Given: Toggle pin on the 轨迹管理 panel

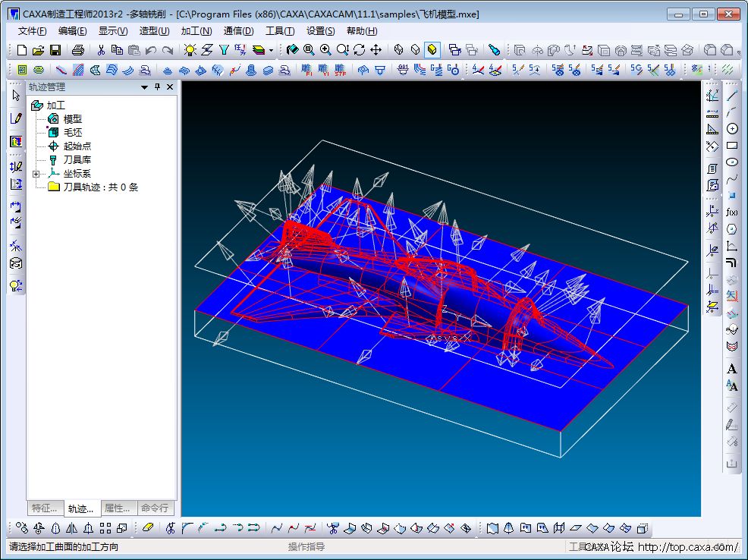Looking at the screenshot, I should tap(158, 87).
